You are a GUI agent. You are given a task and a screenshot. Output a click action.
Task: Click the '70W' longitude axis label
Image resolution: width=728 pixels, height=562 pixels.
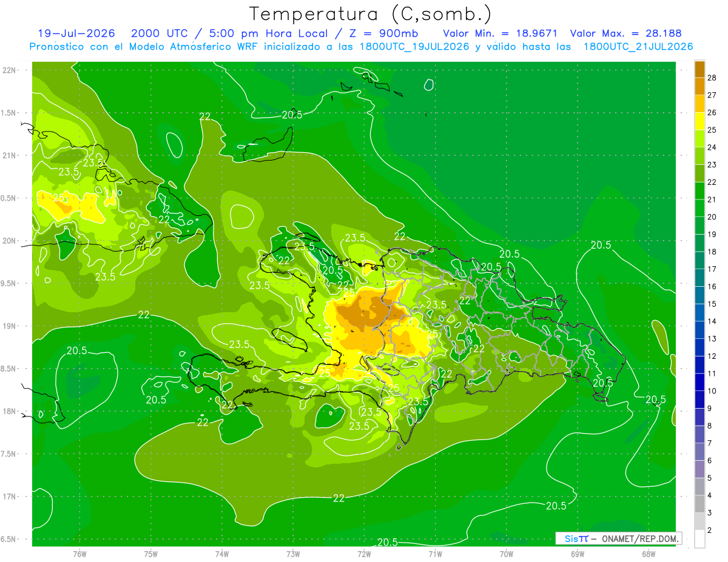(x=507, y=554)
